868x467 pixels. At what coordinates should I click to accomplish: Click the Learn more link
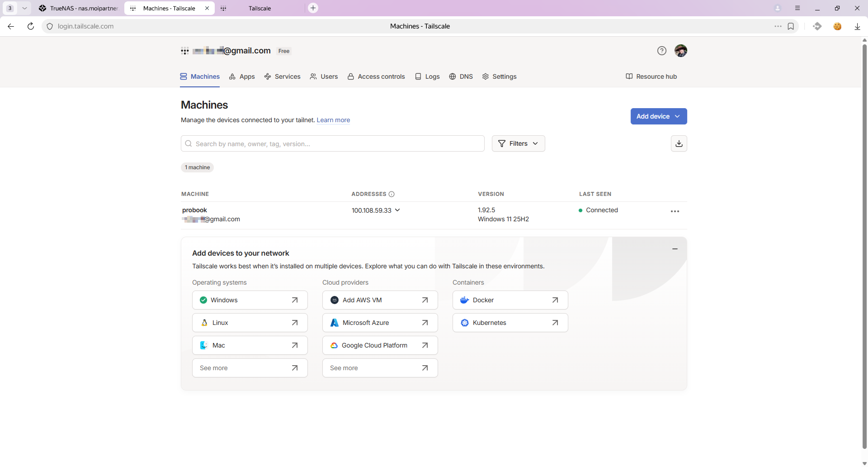(x=333, y=120)
